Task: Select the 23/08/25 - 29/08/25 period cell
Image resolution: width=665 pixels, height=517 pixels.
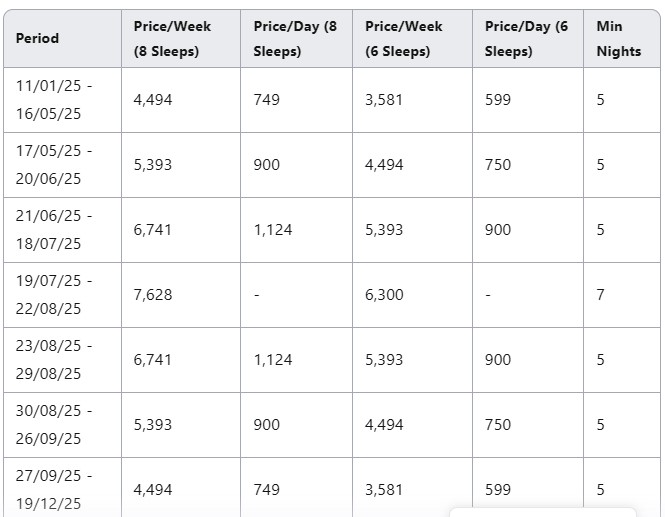Action: [62, 360]
